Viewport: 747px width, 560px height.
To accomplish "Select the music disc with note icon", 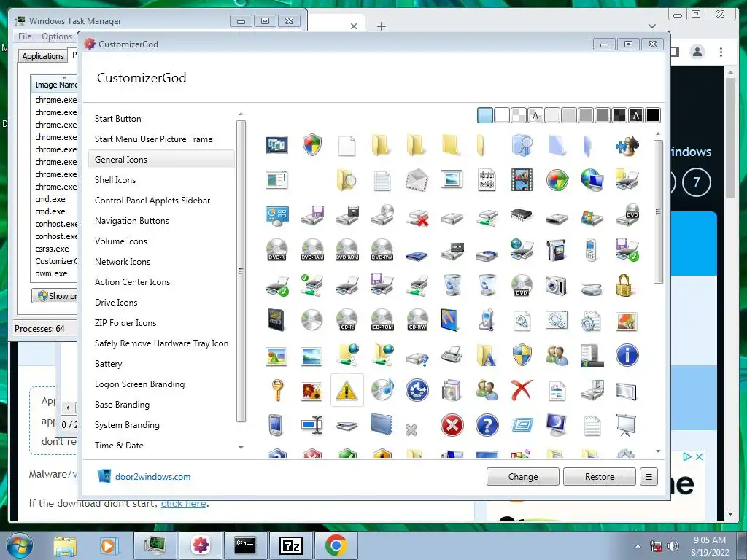I will click(382, 390).
